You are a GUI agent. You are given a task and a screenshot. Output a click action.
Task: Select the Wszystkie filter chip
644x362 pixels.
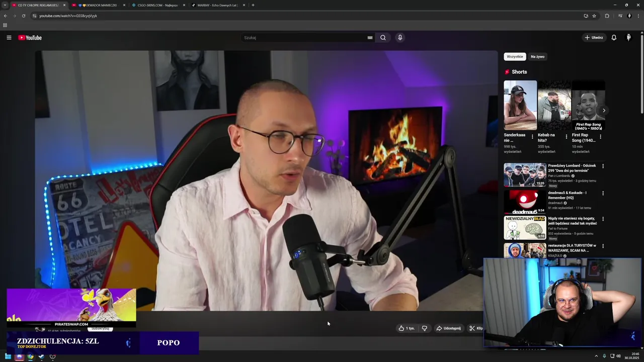[x=515, y=57]
